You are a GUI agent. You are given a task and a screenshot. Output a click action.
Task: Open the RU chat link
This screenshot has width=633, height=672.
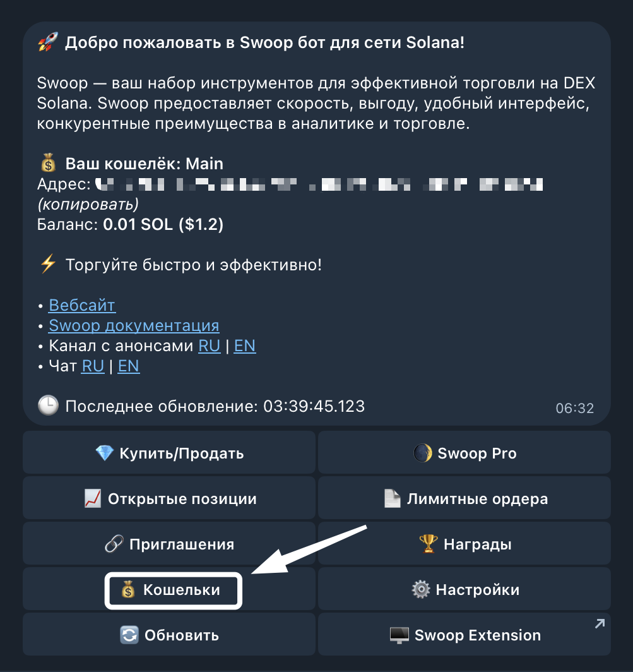[93, 366]
